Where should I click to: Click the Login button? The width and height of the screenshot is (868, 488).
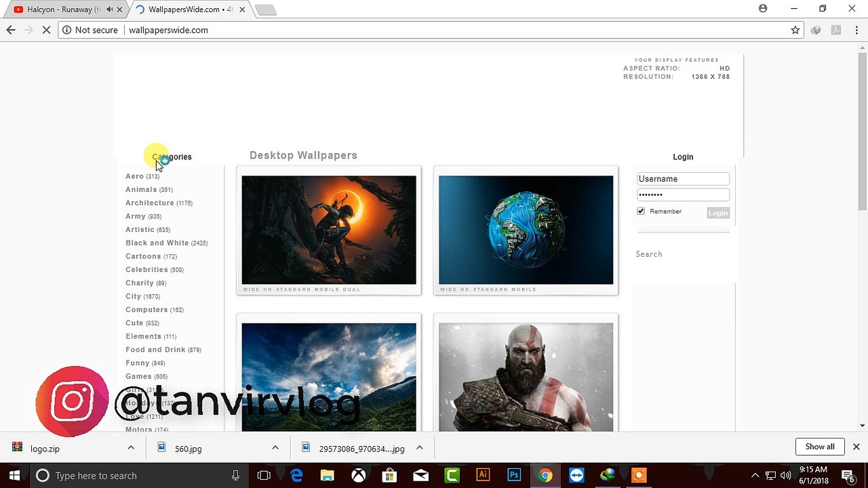(717, 213)
